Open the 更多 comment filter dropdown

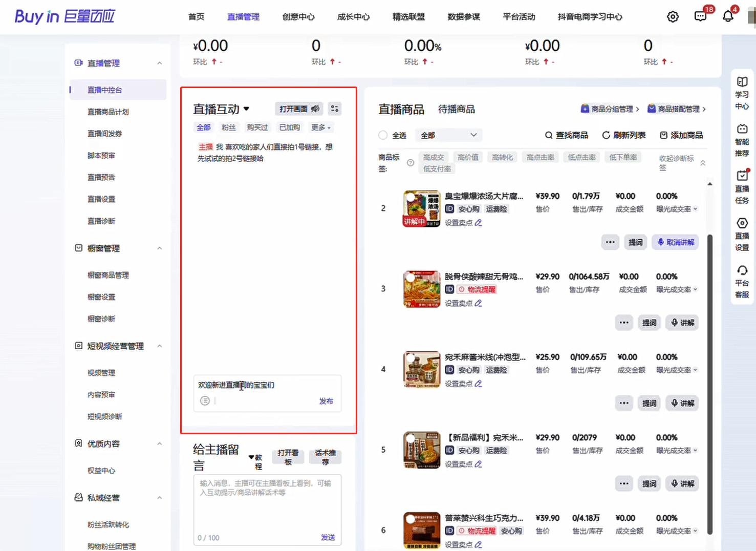tap(321, 128)
